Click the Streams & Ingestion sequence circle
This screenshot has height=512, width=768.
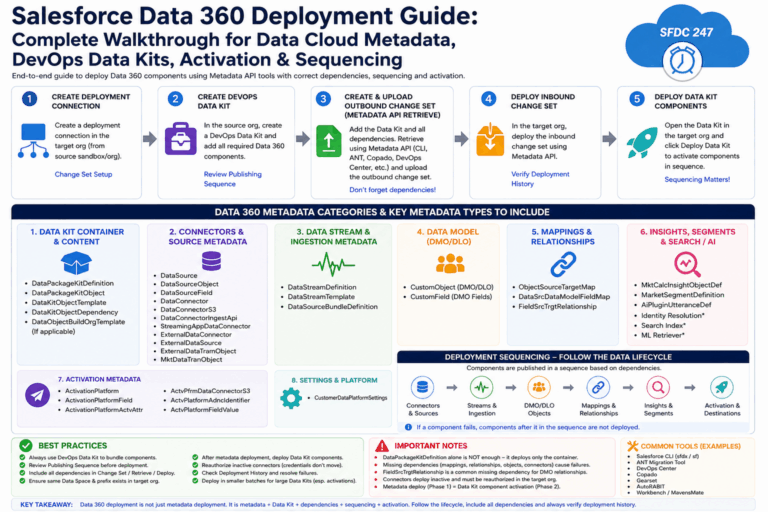(481, 388)
